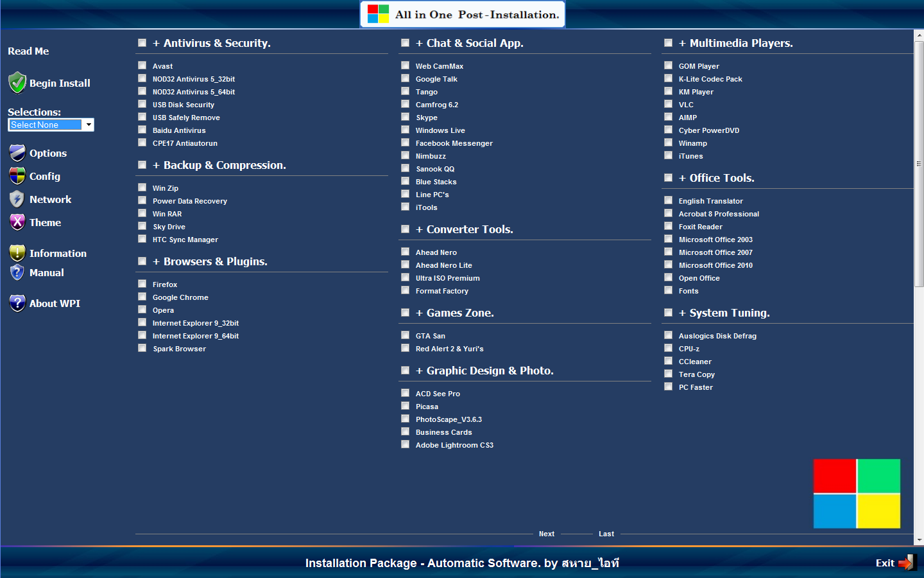Image resolution: width=924 pixels, height=578 pixels.
Task: Check the VLC checkbox
Action: pyautogui.click(x=669, y=104)
